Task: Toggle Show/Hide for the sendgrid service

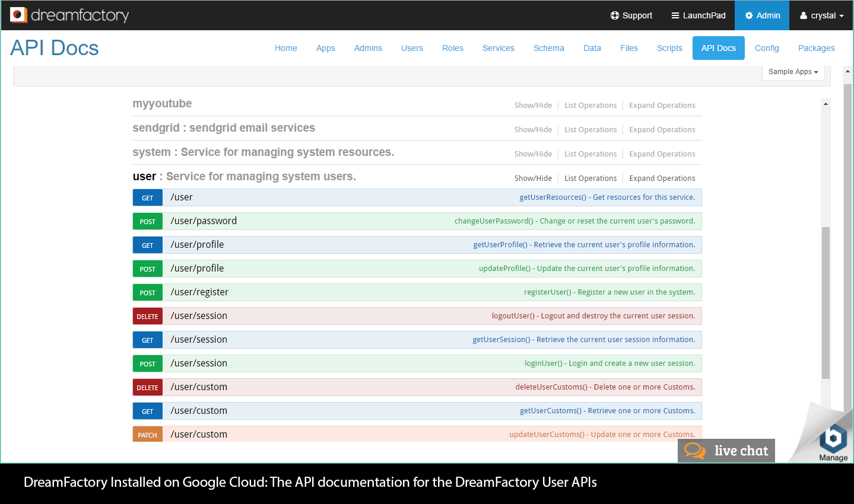Action: click(532, 129)
